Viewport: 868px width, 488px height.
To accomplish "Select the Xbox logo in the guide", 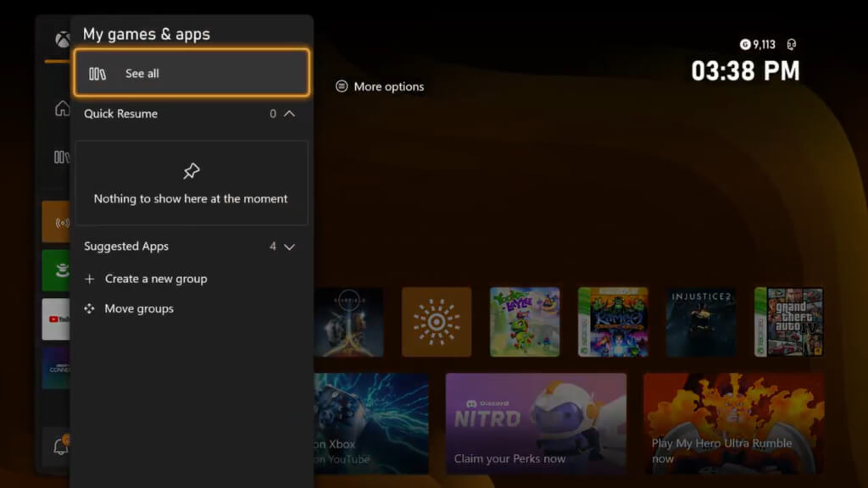I will click(x=62, y=40).
